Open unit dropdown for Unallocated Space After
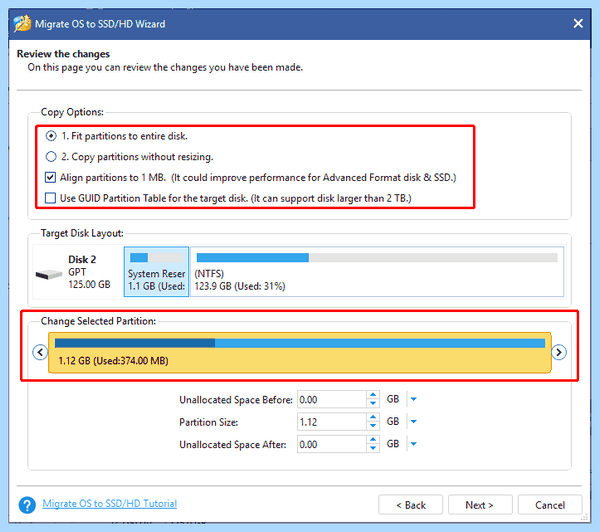 pos(414,444)
